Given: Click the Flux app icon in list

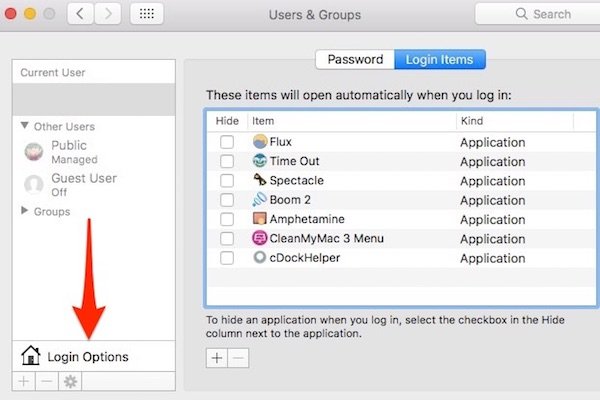Looking at the screenshot, I should click(260, 142).
